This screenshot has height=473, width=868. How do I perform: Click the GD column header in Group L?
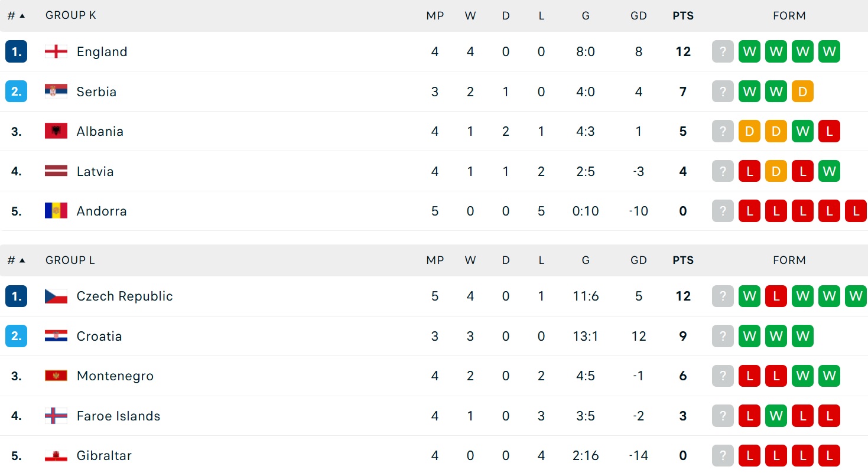639,260
